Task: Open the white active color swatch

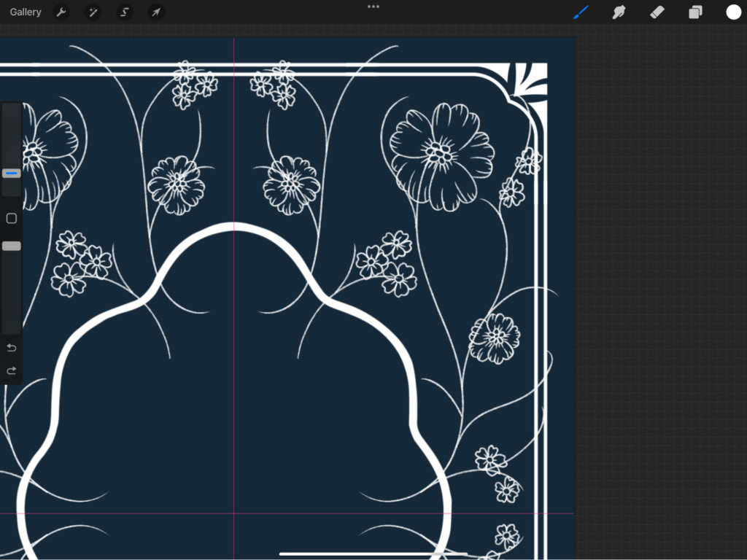Action: (733, 12)
